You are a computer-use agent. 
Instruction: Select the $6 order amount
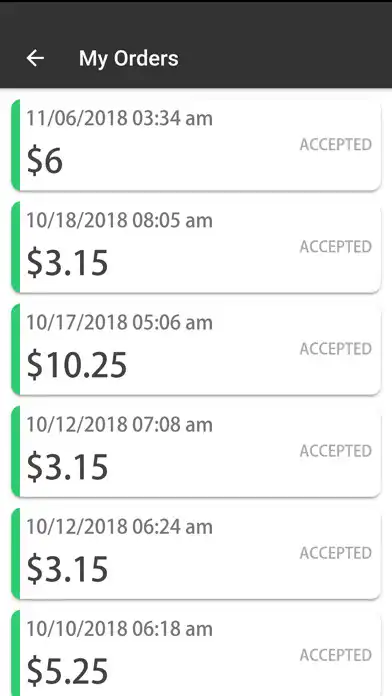[x=44, y=162]
